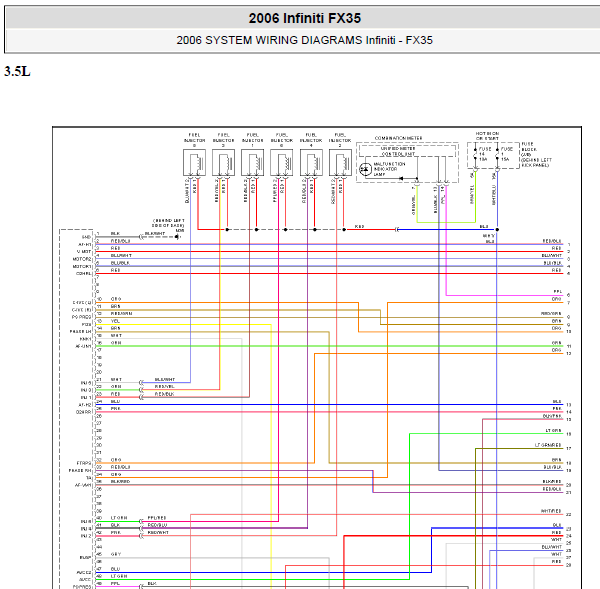Click the 'KNK1' terminal label
The height and width of the screenshot is (589, 600).
point(86,339)
